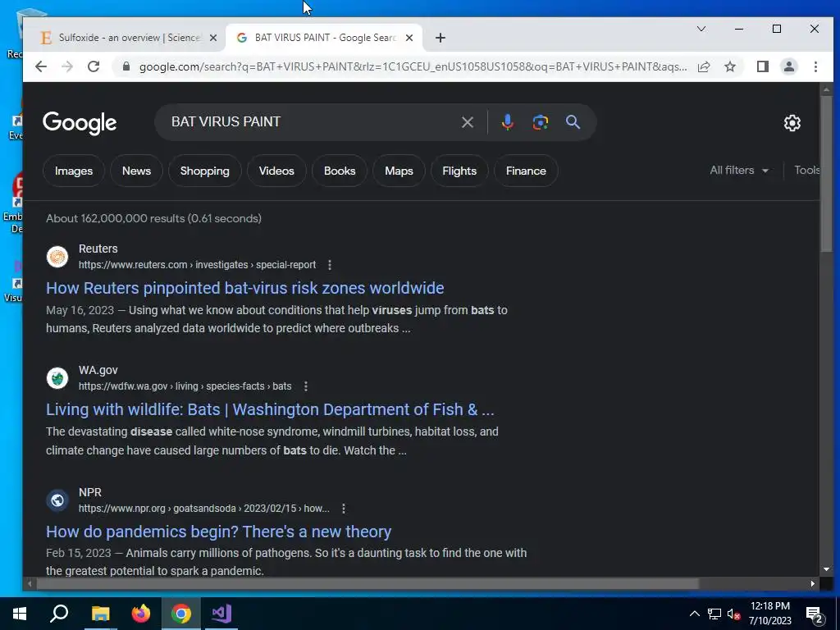
Task: Search by image with Google Lens
Action: pos(540,122)
